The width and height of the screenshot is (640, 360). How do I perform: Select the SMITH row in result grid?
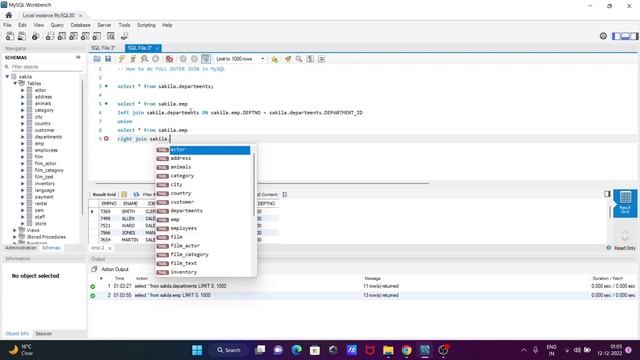128,211
